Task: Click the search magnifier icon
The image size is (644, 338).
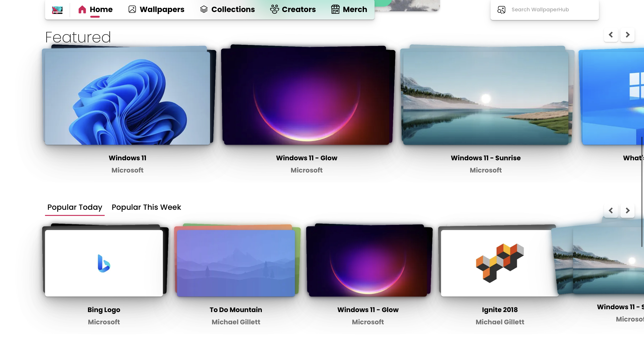Action: click(x=501, y=10)
